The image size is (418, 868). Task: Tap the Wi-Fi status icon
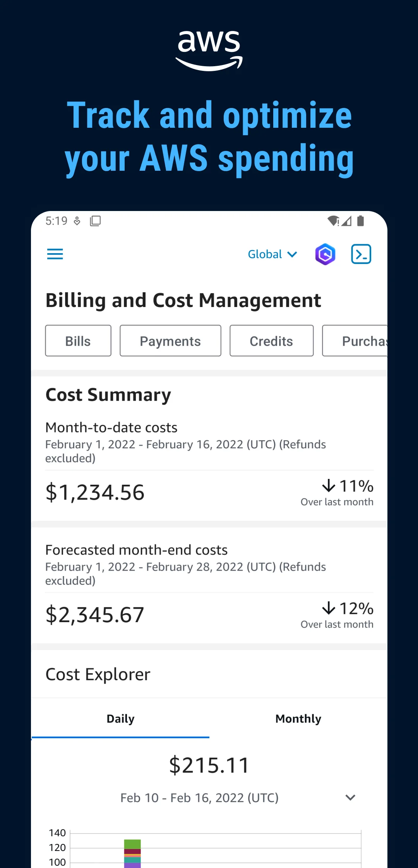point(333,221)
